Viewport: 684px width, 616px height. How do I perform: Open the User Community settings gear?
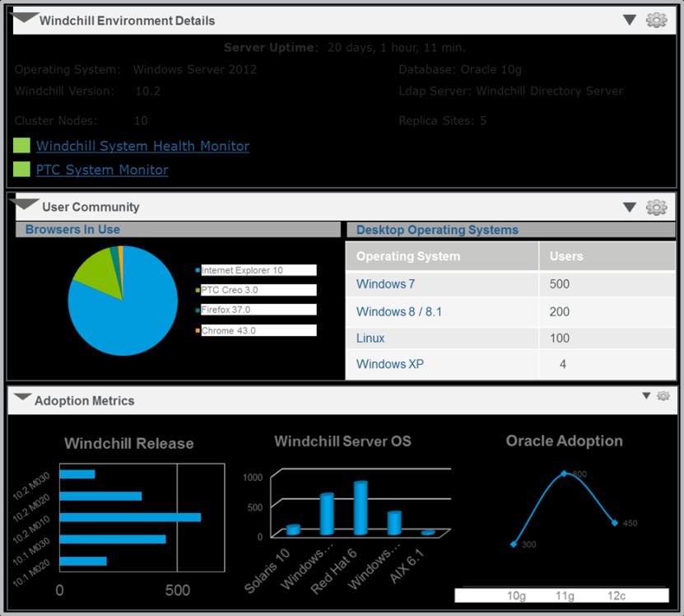pos(656,208)
